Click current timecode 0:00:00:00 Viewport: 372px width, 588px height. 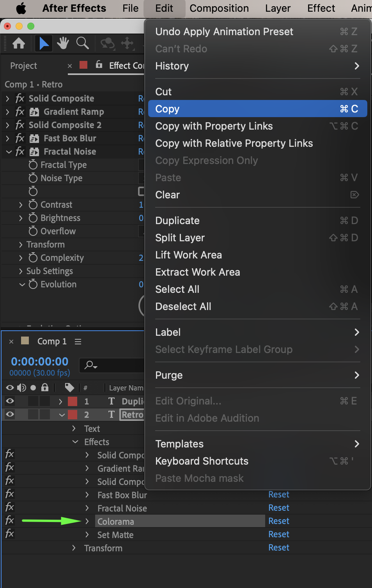tap(40, 362)
